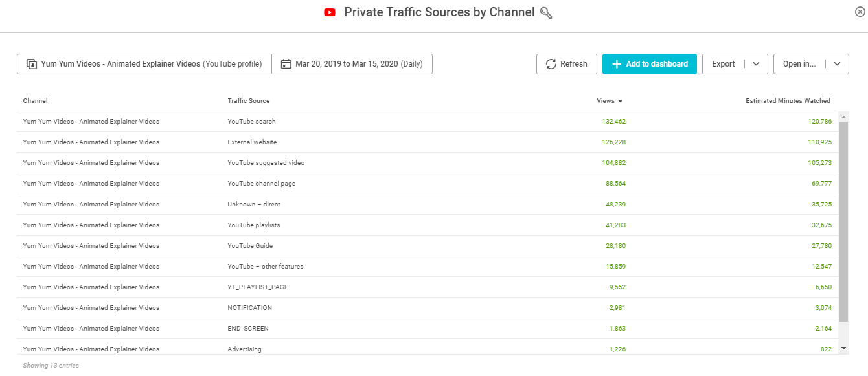Click the minutes watched value 105,273

tap(819, 163)
